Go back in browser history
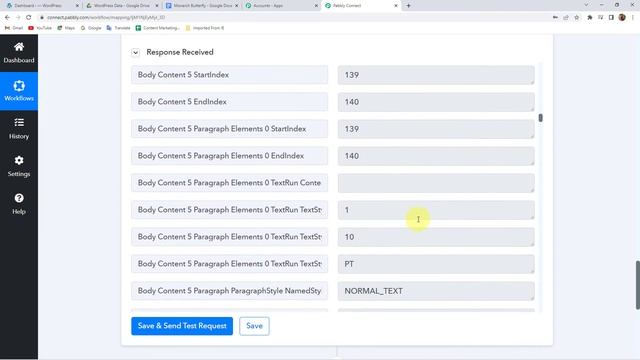The width and height of the screenshot is (640, 360). coord(7,18)
